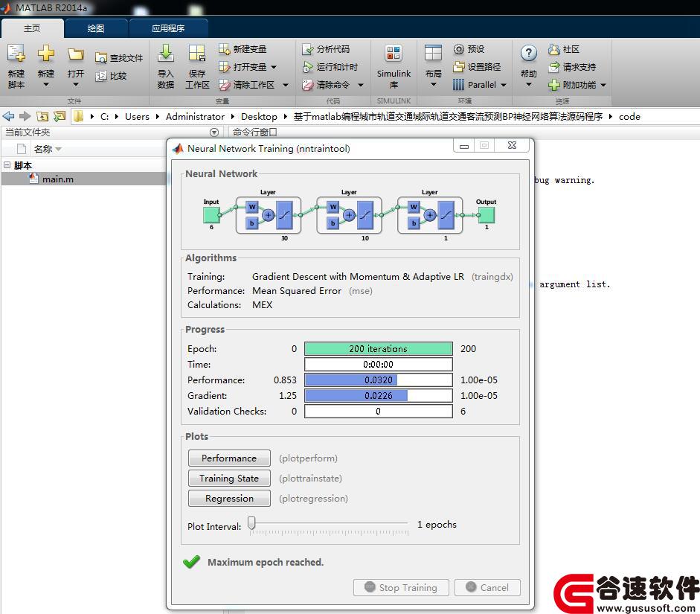
Task: Run 分析代码 code analyzer
Action: click(326, 49)
